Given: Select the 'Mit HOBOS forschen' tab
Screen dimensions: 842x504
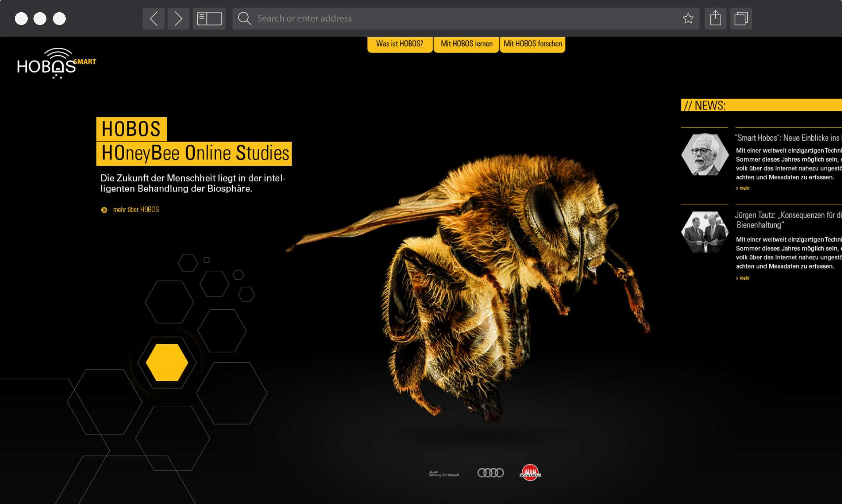Looking at the screenshot, I should point(533,44).
